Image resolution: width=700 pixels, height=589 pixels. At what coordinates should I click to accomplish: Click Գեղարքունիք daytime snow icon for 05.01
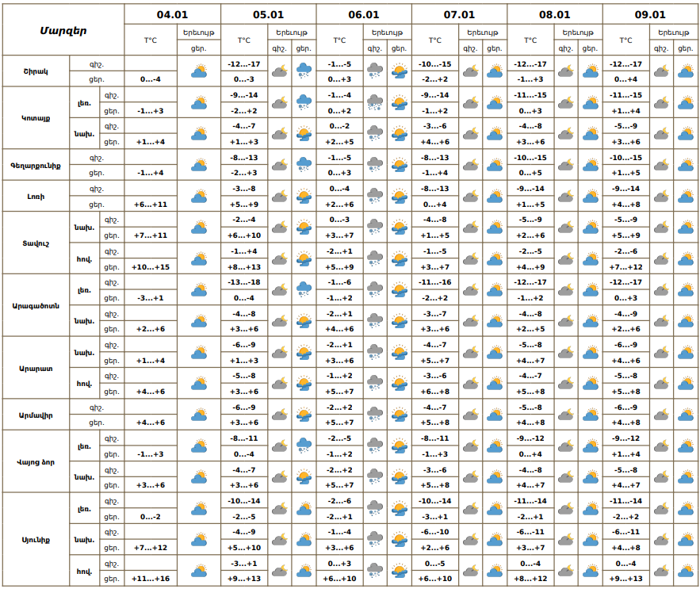304,165
